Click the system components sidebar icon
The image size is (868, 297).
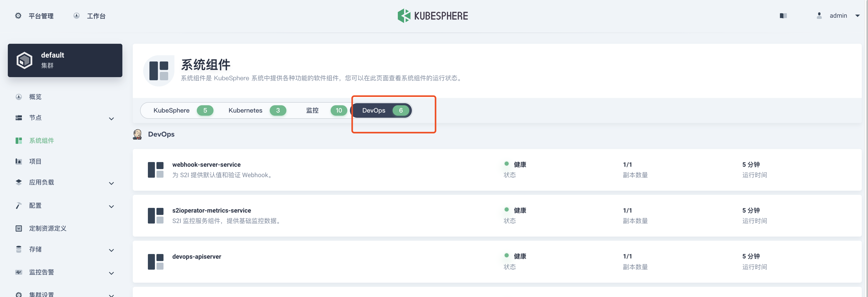(18, 141)
